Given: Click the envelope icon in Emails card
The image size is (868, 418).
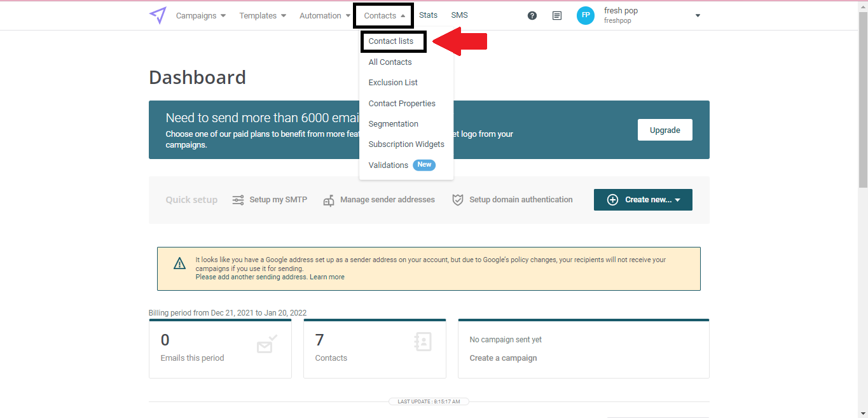Looking at the screenshot, I should [267, 344].
